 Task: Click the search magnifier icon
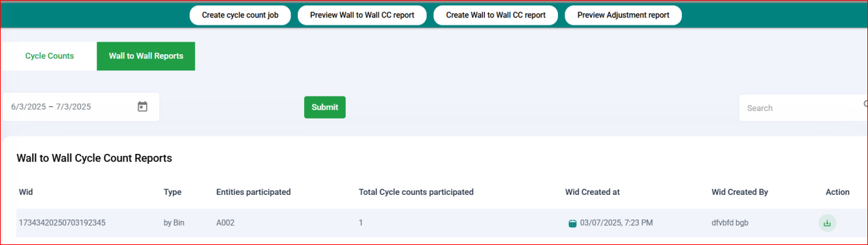(865, 104)
